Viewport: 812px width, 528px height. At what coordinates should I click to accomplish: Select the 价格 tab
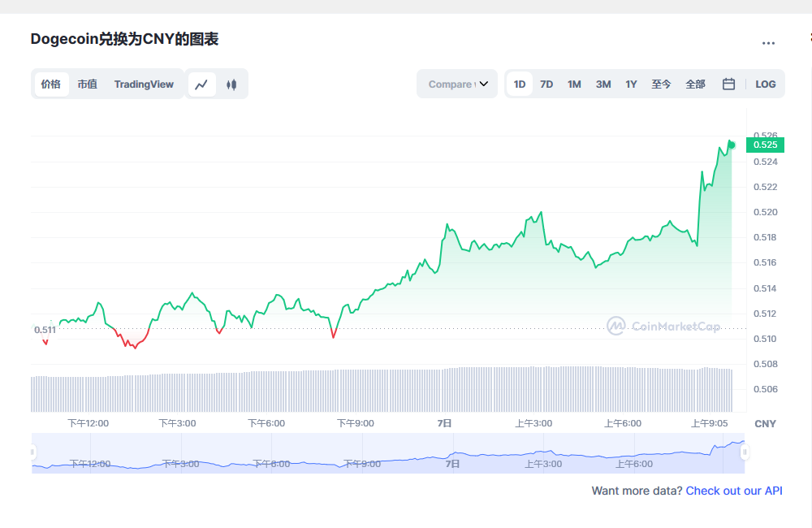point(51,84)
